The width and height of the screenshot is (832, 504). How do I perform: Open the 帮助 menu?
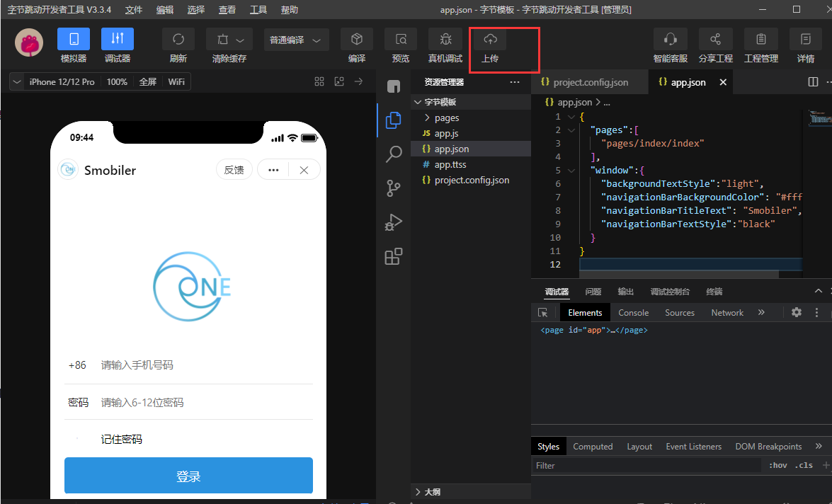tap(289, 9)
